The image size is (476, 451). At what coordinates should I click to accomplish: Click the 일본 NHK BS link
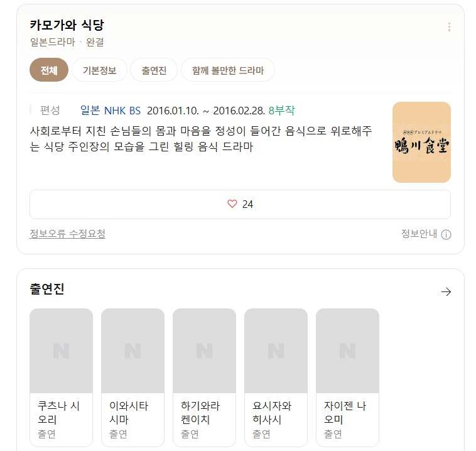(111, 111)
